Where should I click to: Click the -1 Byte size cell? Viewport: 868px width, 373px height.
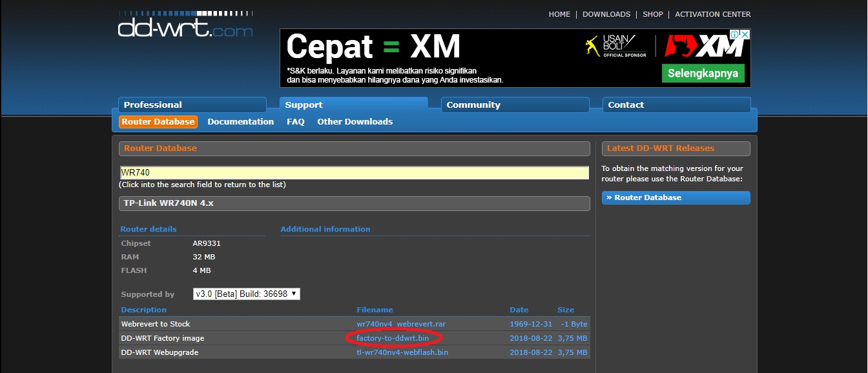click(573, 324)
